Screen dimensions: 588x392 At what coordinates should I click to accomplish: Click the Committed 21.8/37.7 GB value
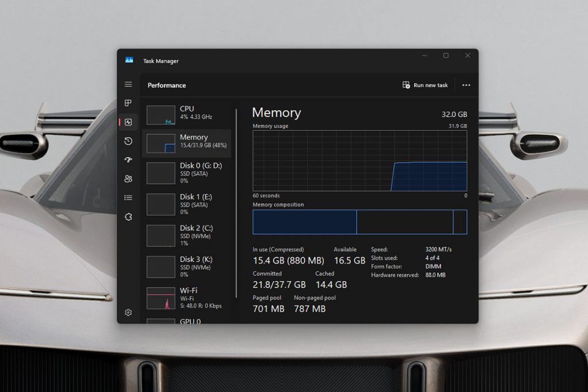point(279,285)
